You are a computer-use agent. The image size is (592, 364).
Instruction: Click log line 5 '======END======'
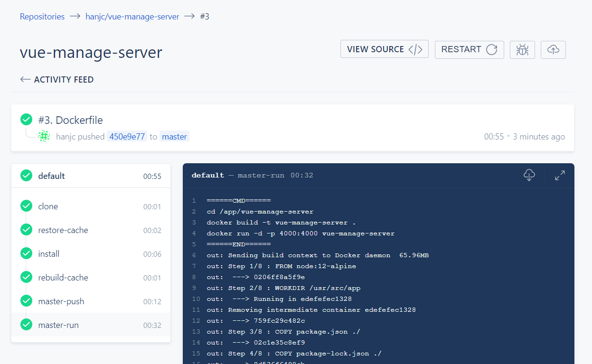tap(238, 244)
